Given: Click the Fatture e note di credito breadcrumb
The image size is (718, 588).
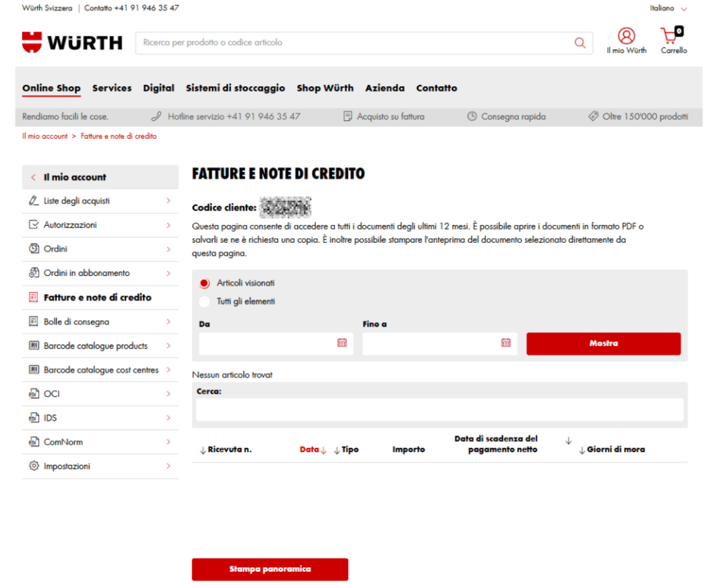Looking at the screenshot, I should click(x=118, y=136).
